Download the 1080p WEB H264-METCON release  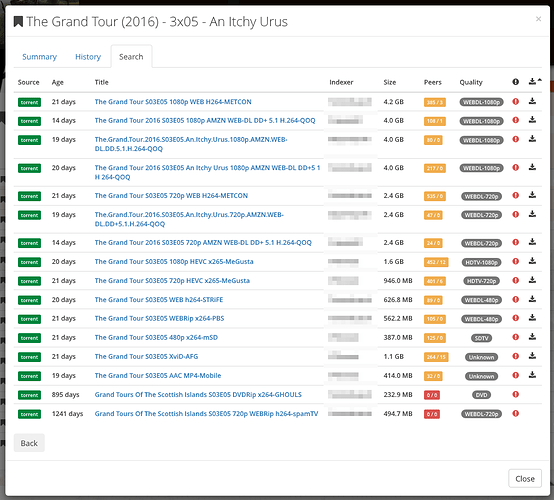pyautogui.click(x=532, y=101)
